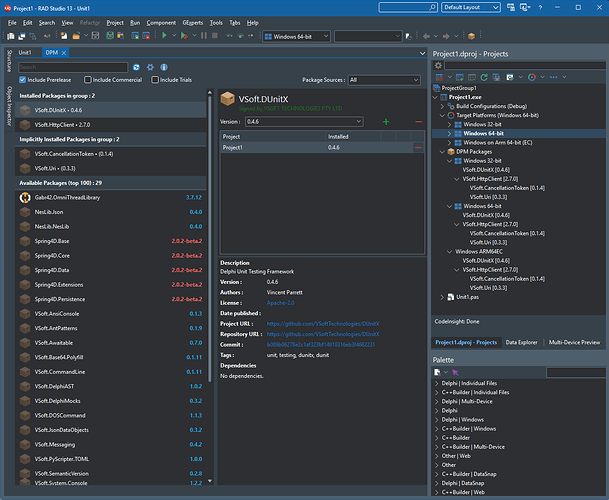Image resolution: width=609 pixels, height=500 pixels.
Task: Click red minus beside version dropdown
Action: [x=418, y=122]
